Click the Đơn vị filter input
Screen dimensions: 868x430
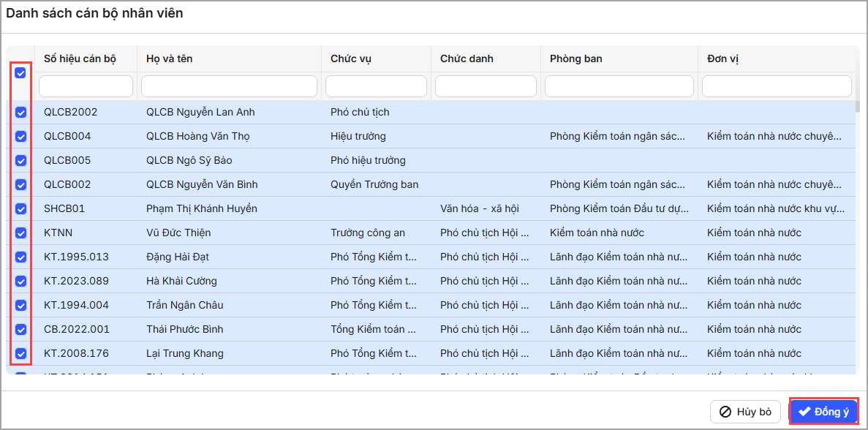(x=777, y=86)
